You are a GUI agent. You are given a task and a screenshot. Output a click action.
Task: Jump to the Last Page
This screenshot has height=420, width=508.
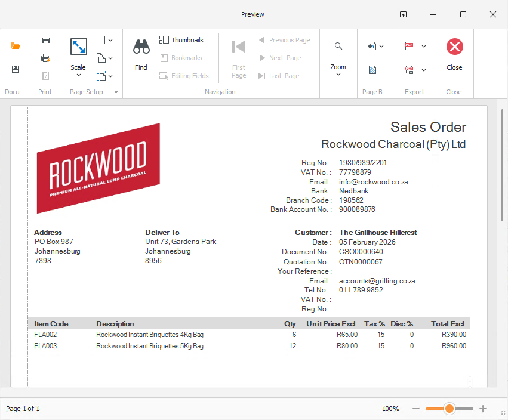point(279,76)
